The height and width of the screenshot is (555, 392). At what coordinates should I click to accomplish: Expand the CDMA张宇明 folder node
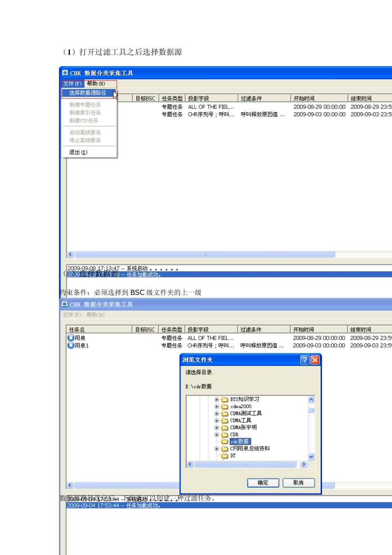[x=217, y=427]
